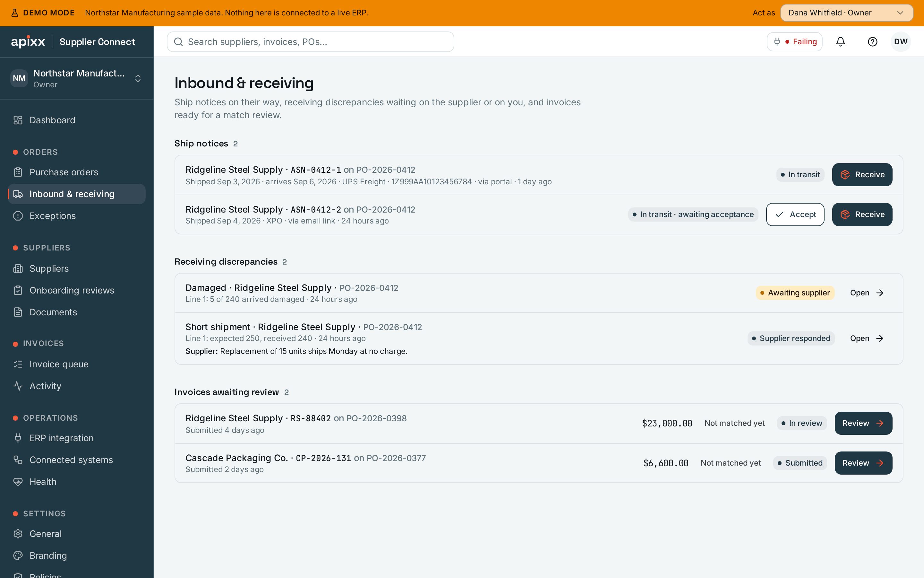Open the Damaged discrepancy
Image resolution: width=924 pixels, height=578 pixels.
click(867, 293)
